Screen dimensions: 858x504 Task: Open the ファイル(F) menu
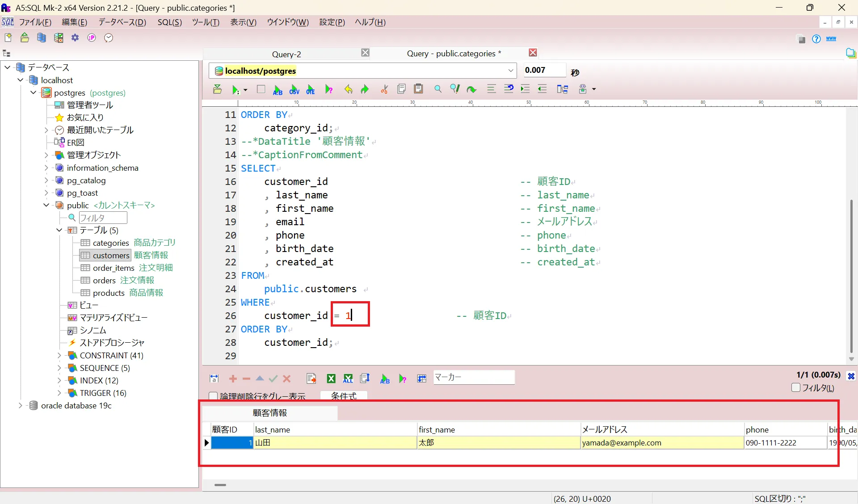pyautogui.click(x=35, y=22)
